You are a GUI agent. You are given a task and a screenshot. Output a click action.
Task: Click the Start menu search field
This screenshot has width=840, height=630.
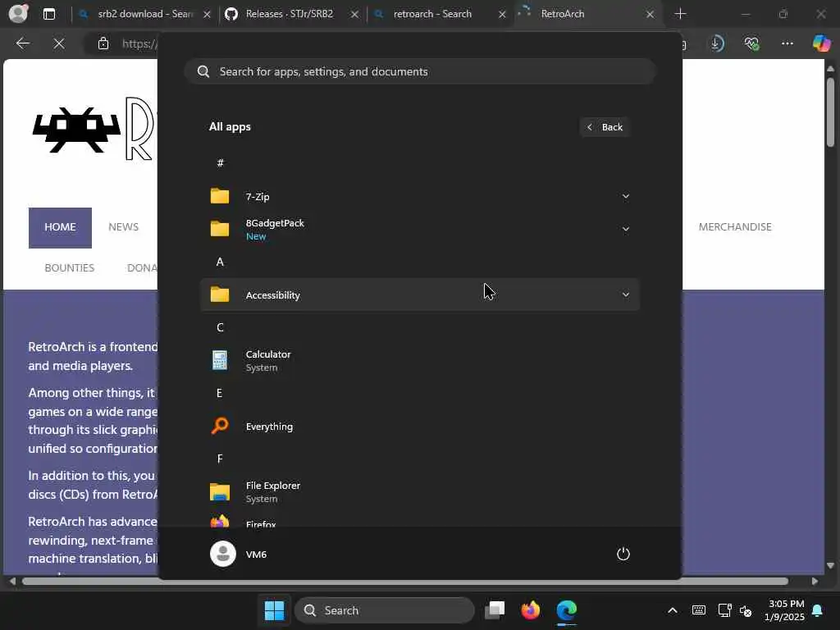tap(420, 71)
